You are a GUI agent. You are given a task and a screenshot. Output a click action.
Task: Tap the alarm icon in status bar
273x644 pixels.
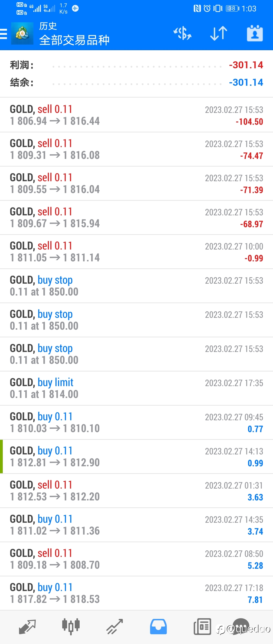click(207, 9)
